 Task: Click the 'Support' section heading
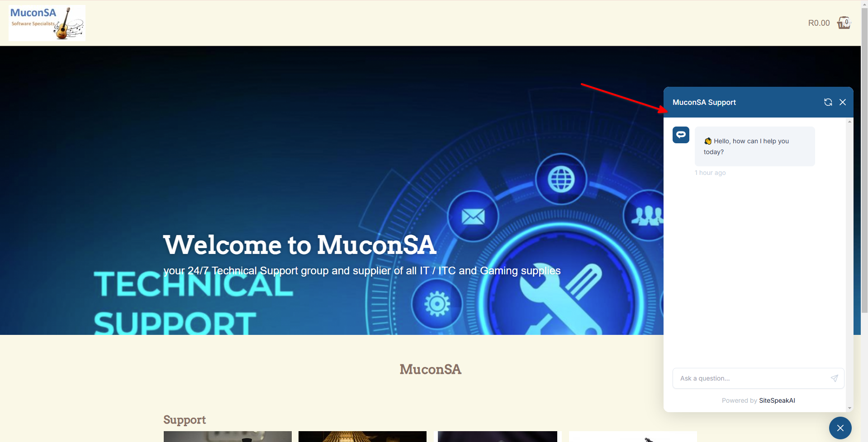tap(185, 420)
